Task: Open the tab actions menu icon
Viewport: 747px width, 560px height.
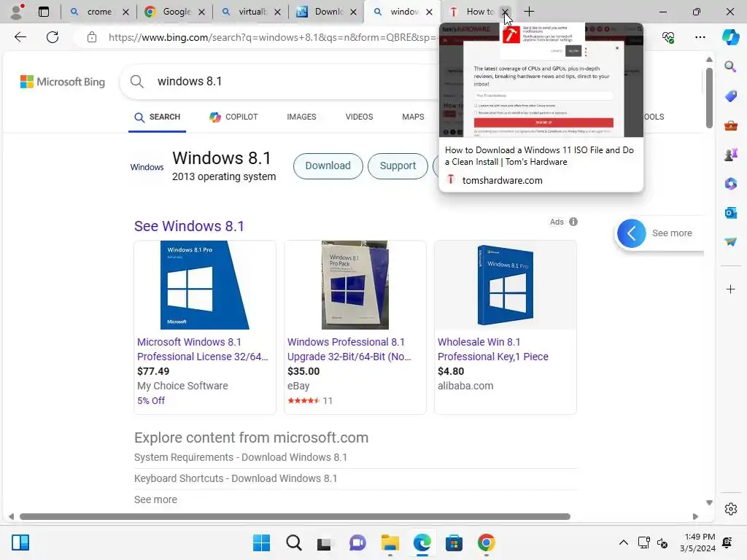Action: click(x=44, y=12)
